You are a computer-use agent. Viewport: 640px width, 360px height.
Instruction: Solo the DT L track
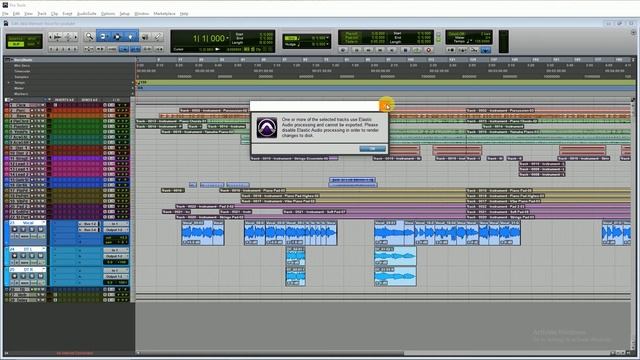click(x=32, y=256)
